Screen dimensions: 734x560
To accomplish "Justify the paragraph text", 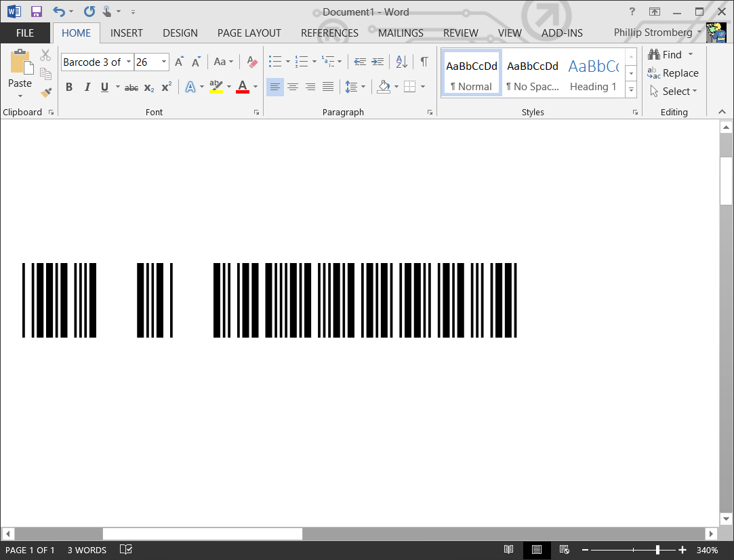I will tap(327, 87).
